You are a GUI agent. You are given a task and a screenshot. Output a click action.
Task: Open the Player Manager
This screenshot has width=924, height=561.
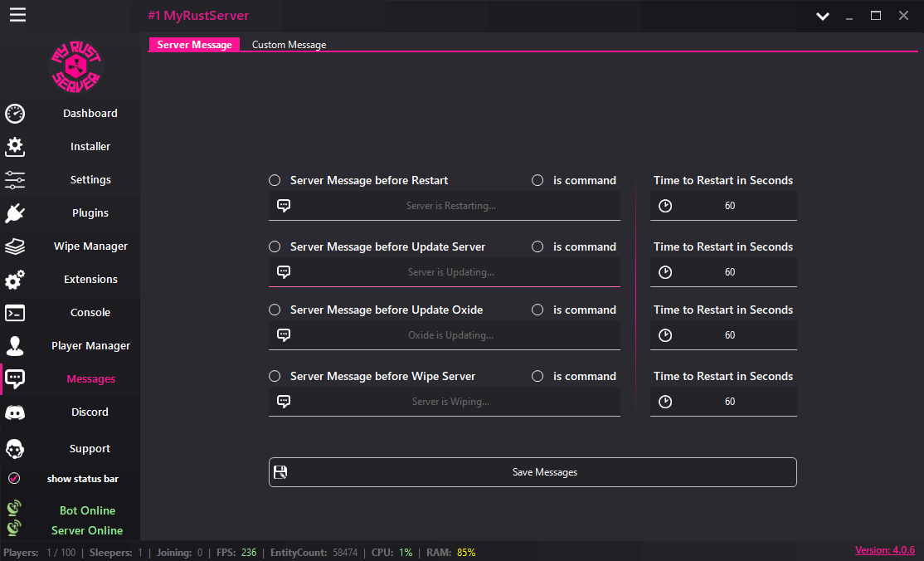[90, 345]
